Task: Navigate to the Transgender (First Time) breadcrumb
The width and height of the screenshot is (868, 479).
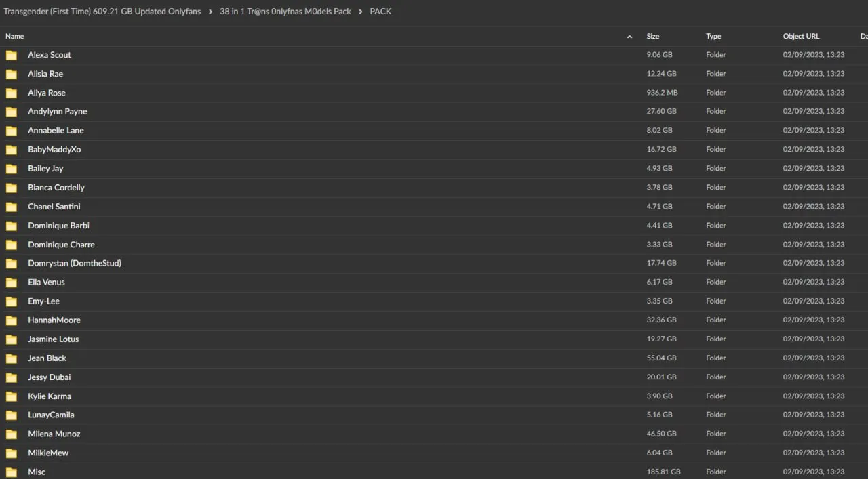Action: [102, 12]
